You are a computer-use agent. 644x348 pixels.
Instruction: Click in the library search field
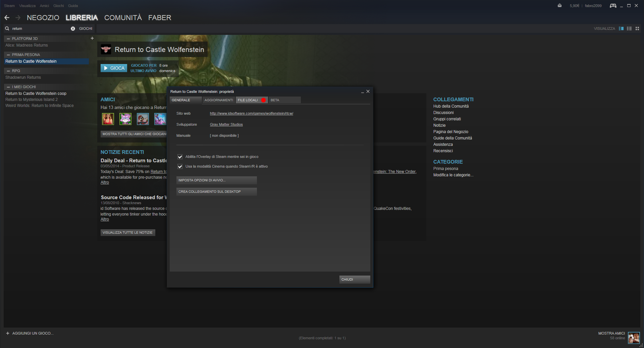(x=40, y=28)
